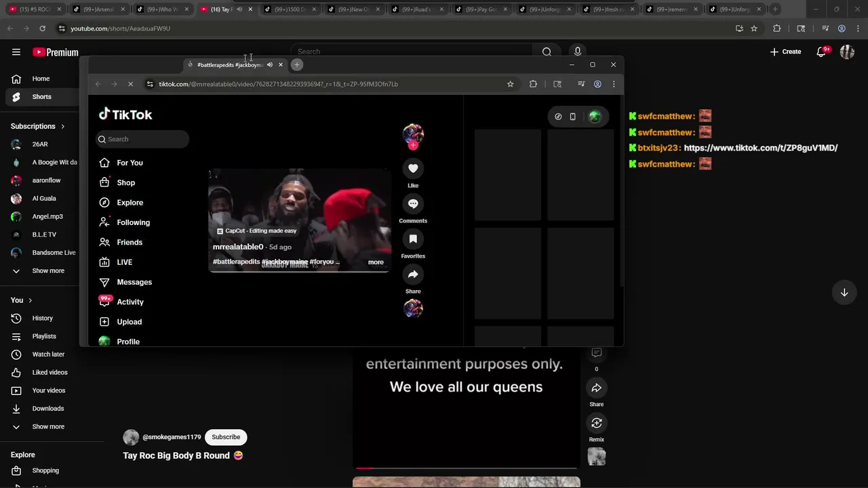The image size is (868, 488).
Task: Click YouTube voice search microphone
Action: tap(578, 52)
